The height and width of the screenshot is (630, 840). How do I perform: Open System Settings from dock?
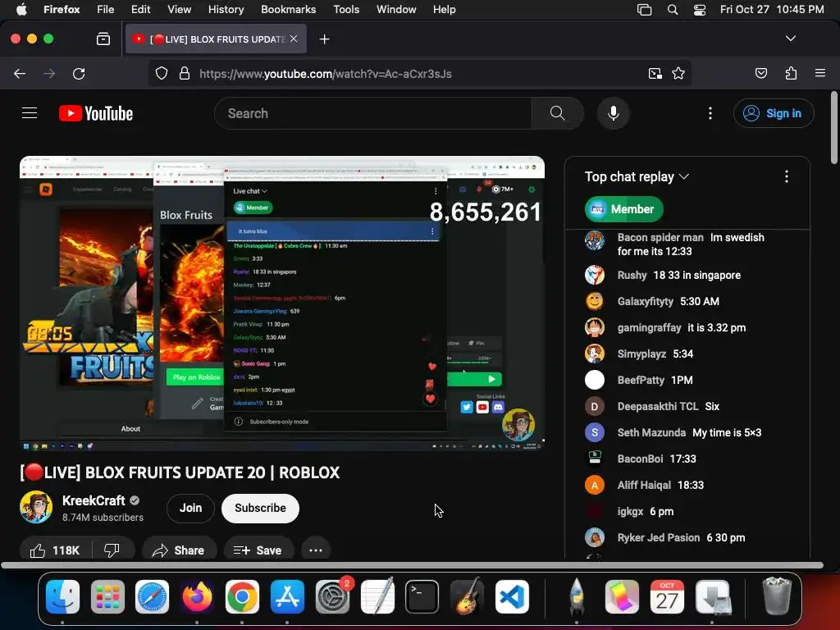pyautogui.click(x=333, y=597)
